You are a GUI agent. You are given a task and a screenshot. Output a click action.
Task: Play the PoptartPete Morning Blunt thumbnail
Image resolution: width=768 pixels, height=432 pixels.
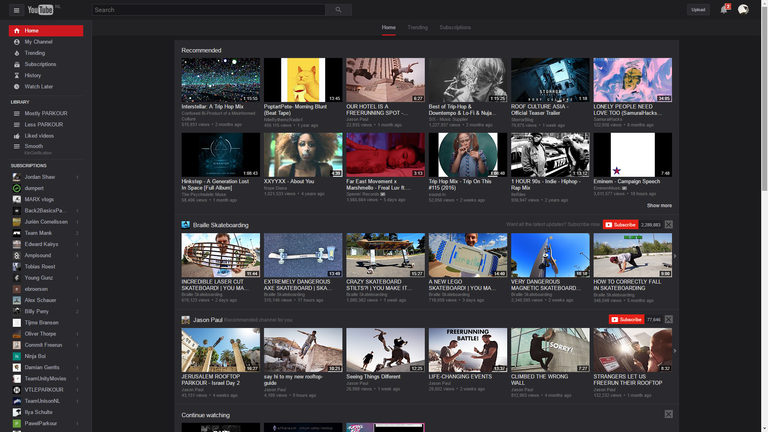point(303,80)
